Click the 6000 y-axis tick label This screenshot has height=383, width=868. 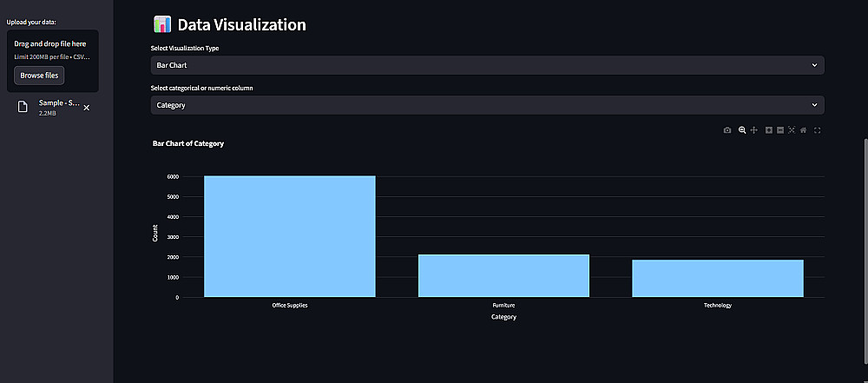pyautogui.click(x=174, y=177)
